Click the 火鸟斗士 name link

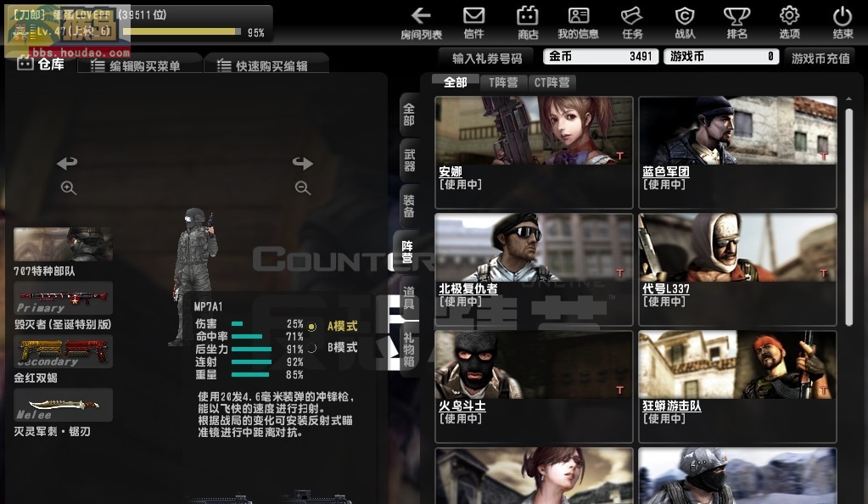click(462, 406)
